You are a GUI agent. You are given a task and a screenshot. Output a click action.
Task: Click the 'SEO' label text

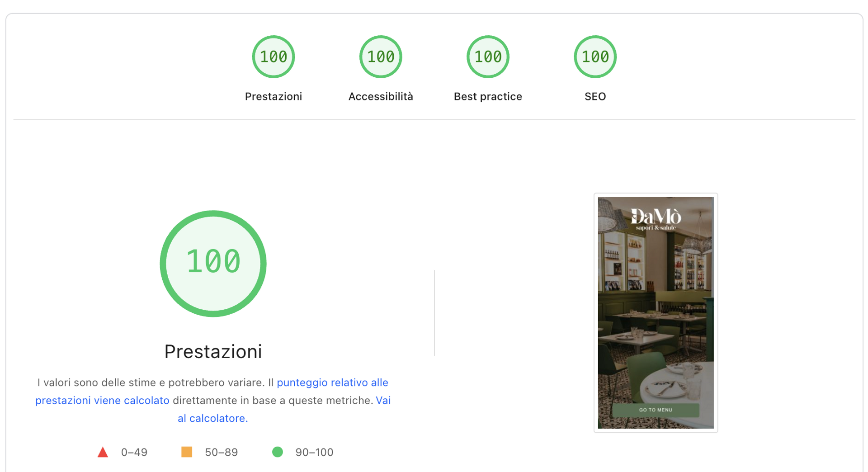[x=595, y=96]
